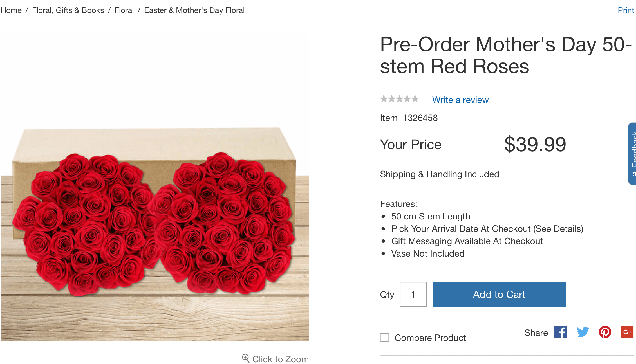The width and height of the screenshot is (636, 364).
Task: Navigate to the Floral breadcrumb
Action: pos(124,10)
